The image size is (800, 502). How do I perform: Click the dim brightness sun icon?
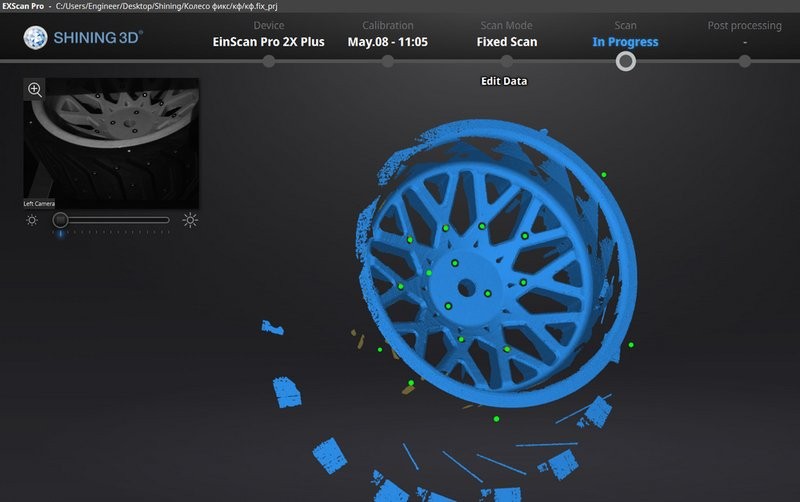click(x=32, y=220)
